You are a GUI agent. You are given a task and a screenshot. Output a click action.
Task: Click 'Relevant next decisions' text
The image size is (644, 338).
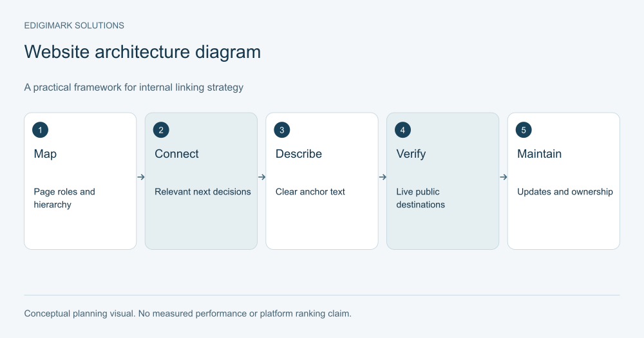click(202, 192)
